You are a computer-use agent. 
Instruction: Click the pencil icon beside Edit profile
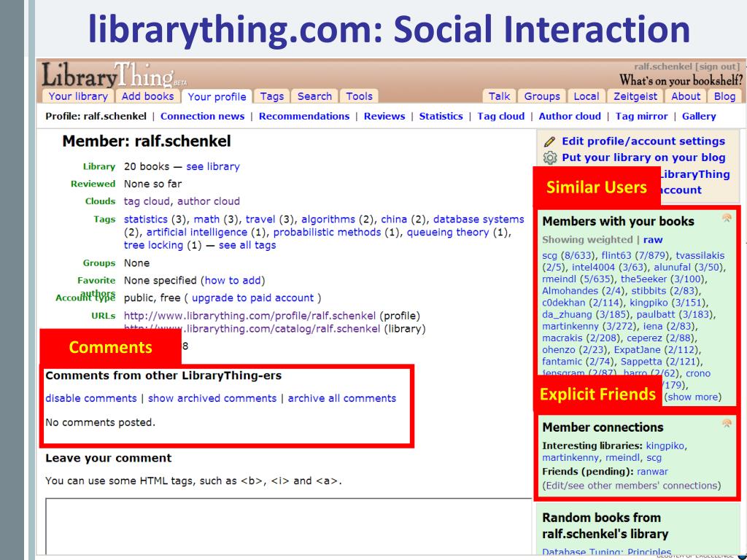(549, 141)
